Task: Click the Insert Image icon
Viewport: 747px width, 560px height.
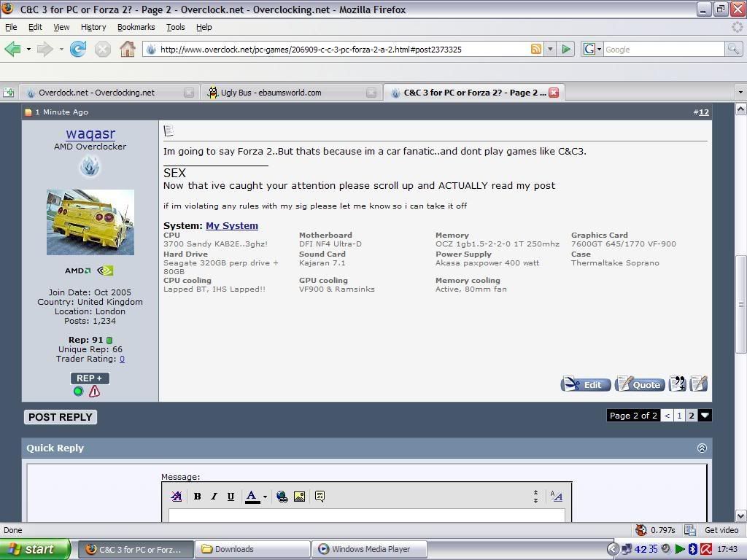Action: click(x=300, y=497)
